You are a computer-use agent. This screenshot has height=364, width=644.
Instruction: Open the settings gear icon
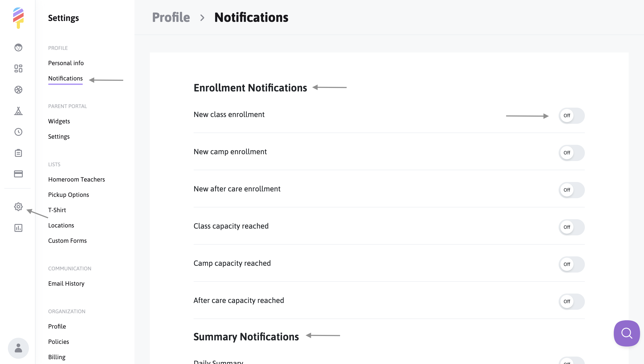(x=18, y=207)
